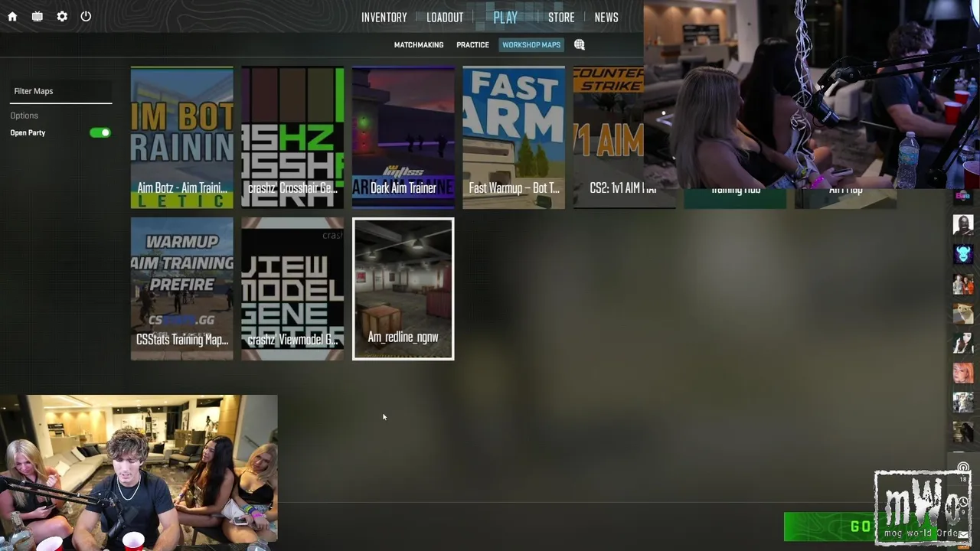
Task: Select friend avatar with orange hair
Action: click(x=962, y=373)
